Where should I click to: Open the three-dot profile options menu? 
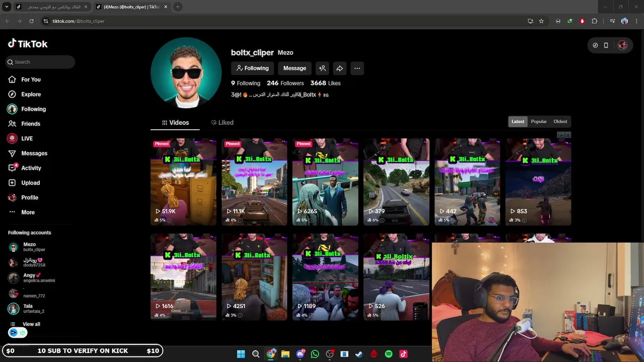(357, 68)
